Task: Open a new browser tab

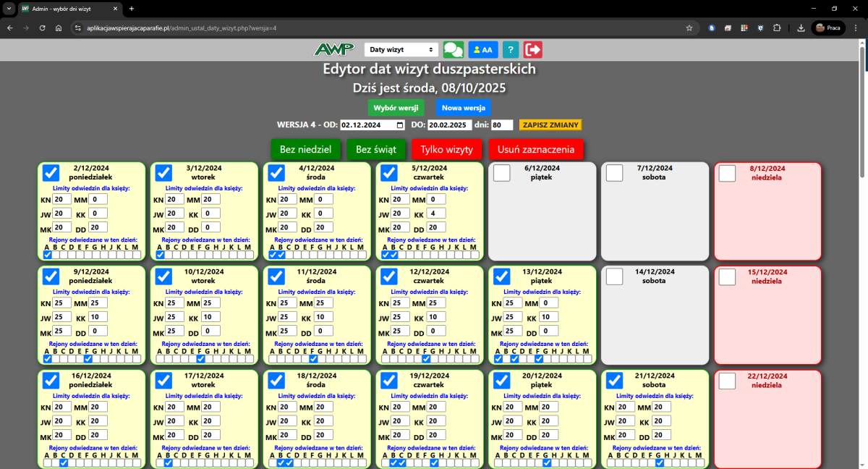Action: (x=131, y=9)
